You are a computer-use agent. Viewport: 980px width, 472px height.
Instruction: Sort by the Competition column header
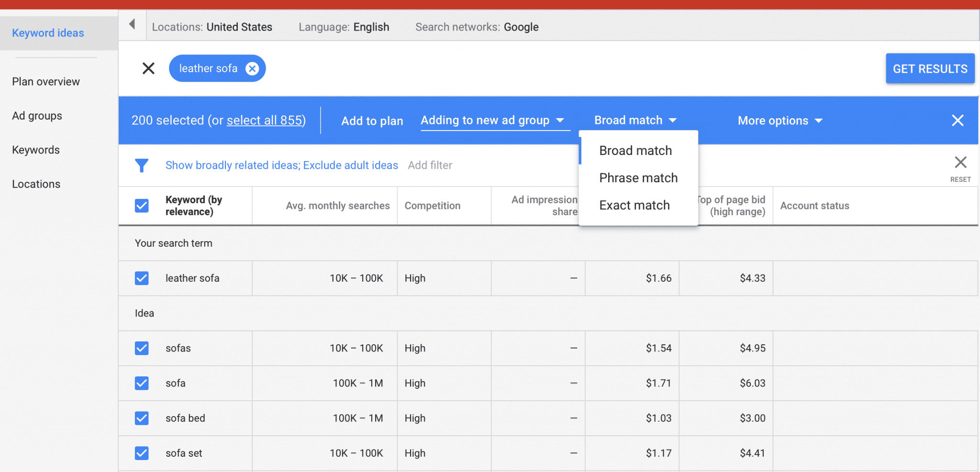432,206
